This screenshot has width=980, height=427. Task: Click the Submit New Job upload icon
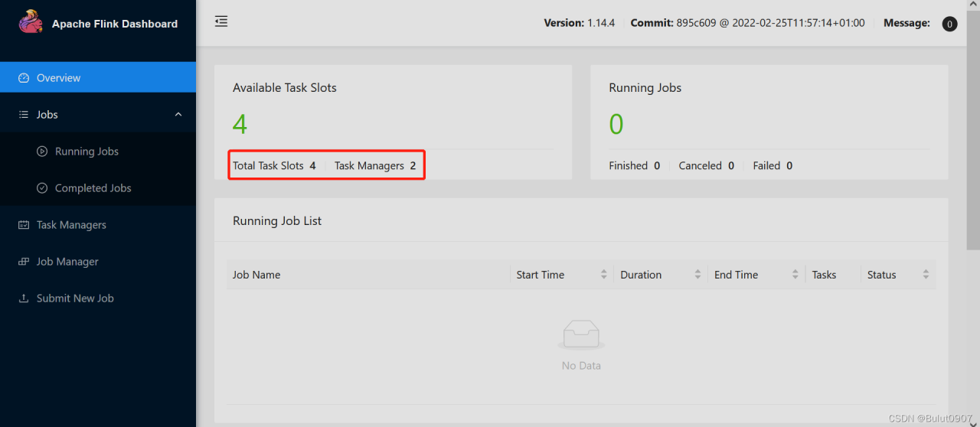coord(24,298)
